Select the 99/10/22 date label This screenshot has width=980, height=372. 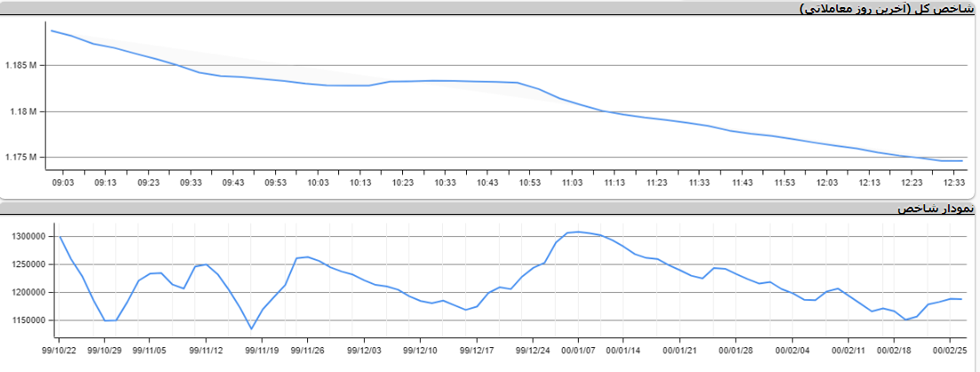pos(59,350)
